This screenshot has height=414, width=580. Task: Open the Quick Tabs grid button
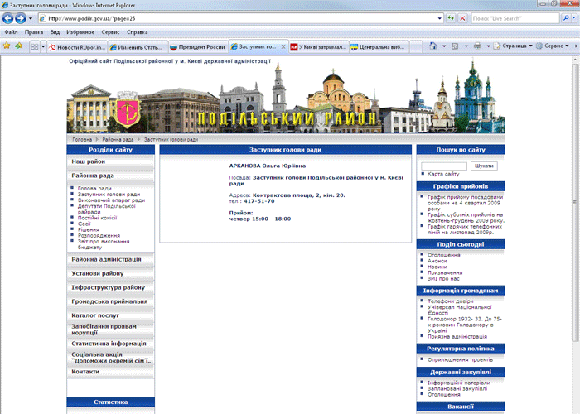tap(34, 47)
